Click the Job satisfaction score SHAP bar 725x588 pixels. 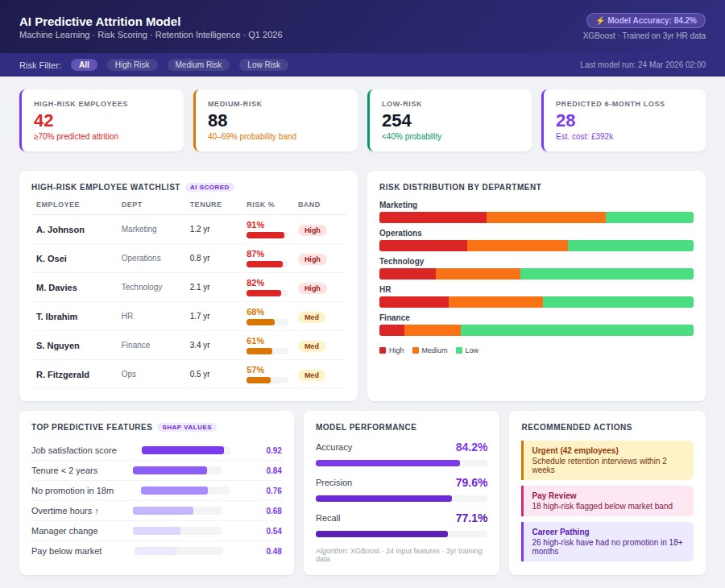183,450
